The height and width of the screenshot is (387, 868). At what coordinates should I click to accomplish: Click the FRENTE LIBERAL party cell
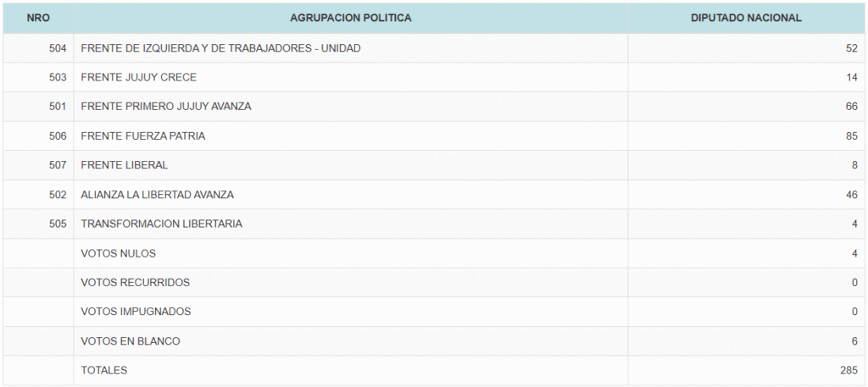(125, 165)
